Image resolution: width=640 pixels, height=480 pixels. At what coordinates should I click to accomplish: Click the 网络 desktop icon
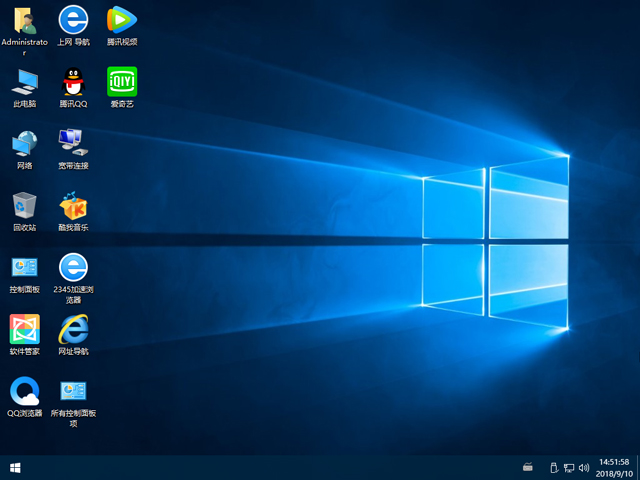pyautogui.click(x=24, y=144)
